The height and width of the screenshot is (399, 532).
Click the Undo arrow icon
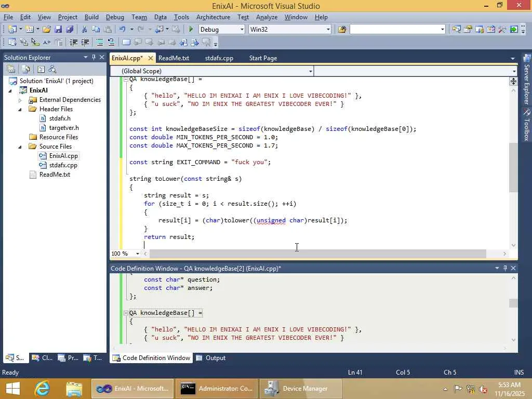click(123, 30)
